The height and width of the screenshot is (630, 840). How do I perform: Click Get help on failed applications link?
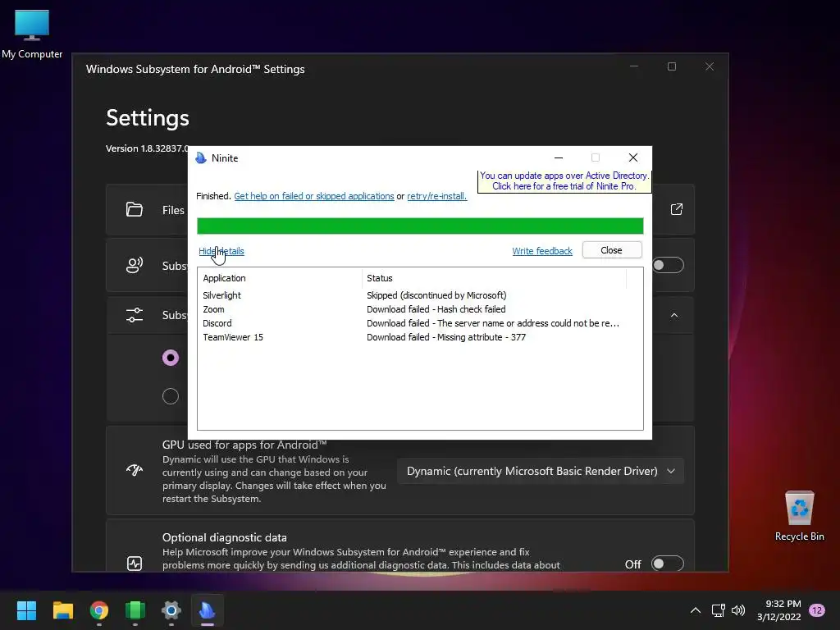pos(314,196)
